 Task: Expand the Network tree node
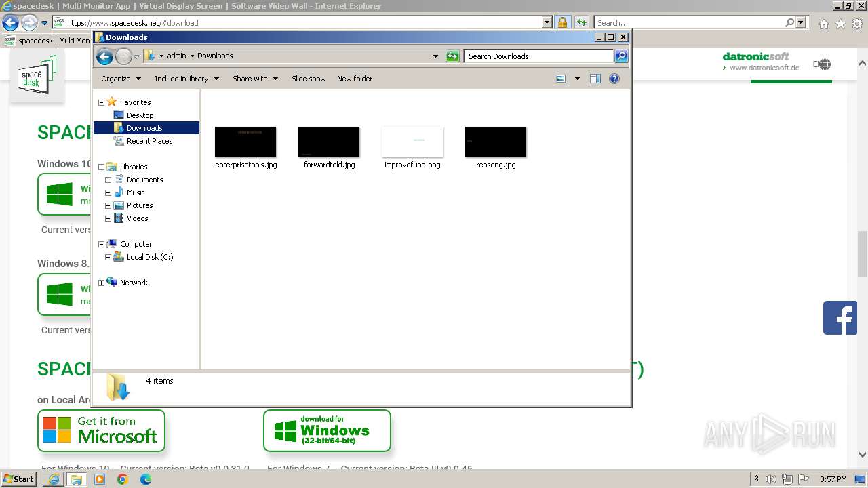point(101,283)
